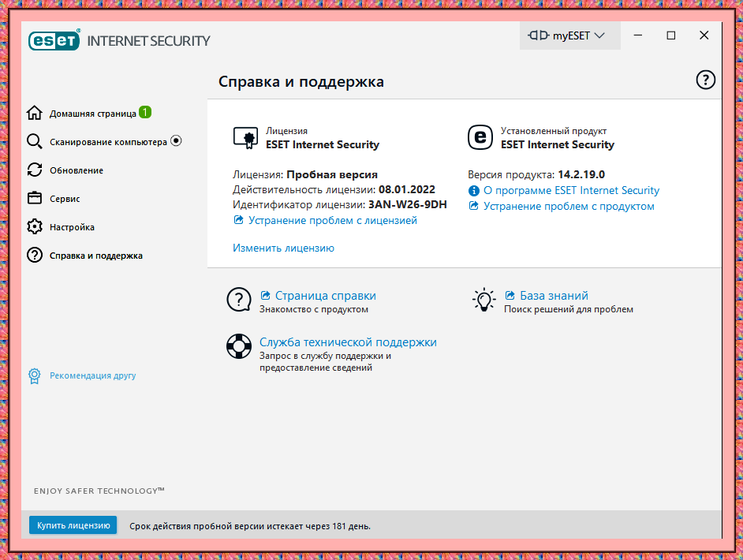Screen dimensions: 743x560
Task: Click ENJOY SAFER TECHNOLOGY tagline
Action: pyautogui.click(x=99, y=491)
